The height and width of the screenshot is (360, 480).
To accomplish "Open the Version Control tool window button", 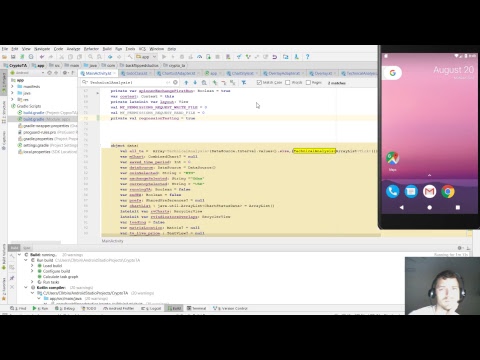I will pos(230,308).
